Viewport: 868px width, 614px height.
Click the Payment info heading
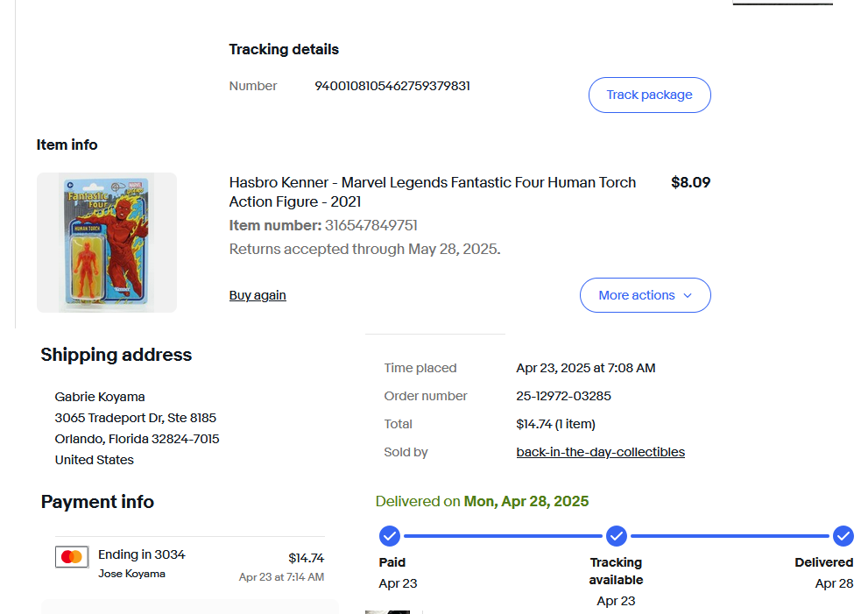pos(97,502)
